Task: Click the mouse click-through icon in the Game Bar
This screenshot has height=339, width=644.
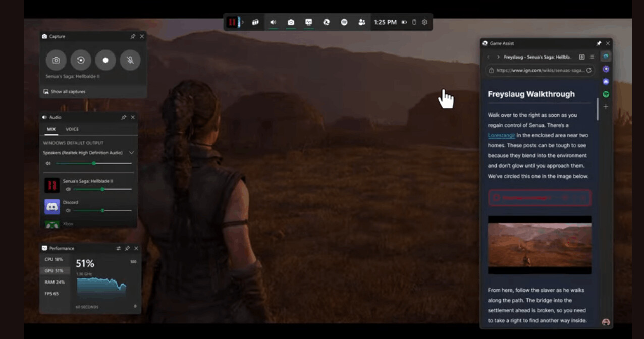Action: click(414, 22)
